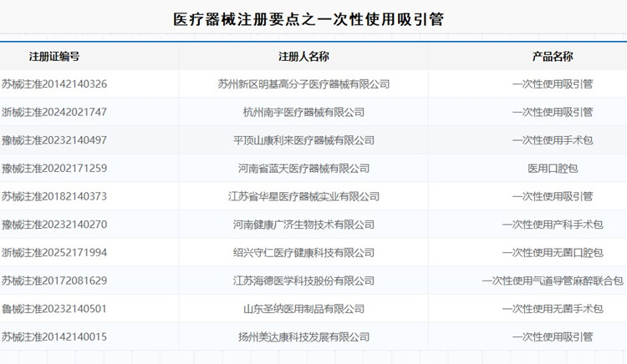The width and height of the screenshot is (627, 364).
Task: Select registration number 苏械注准20142140326
Action: pyautogui.click(x=54, y=84)
